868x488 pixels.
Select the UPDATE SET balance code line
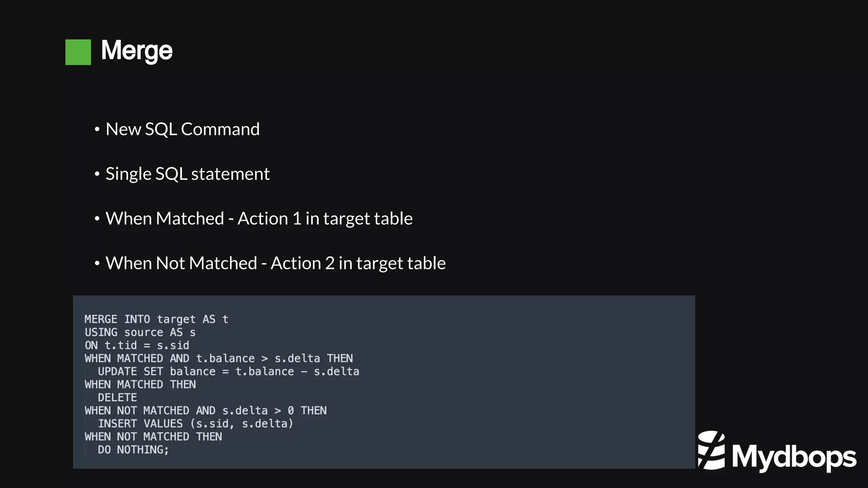tap(228, 372)
